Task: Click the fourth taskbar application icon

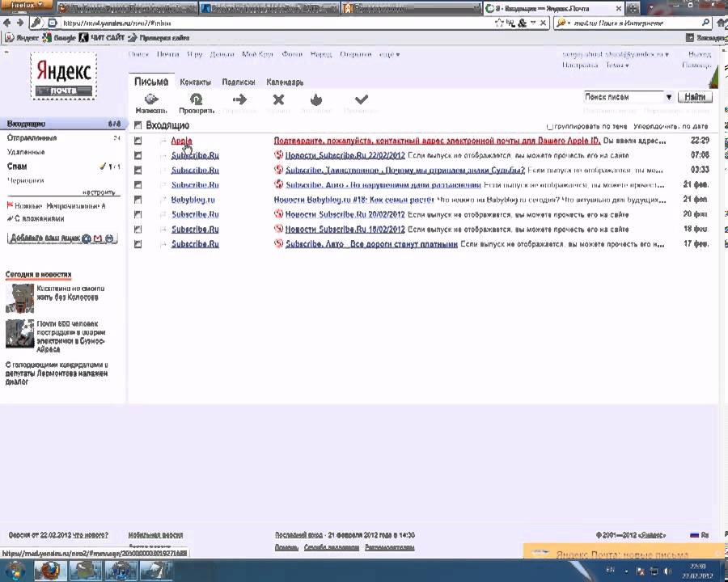Action: [155, 571]
